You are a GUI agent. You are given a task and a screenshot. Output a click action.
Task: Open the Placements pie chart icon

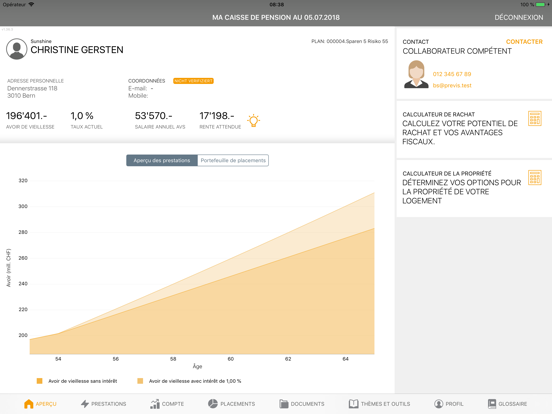213,404
